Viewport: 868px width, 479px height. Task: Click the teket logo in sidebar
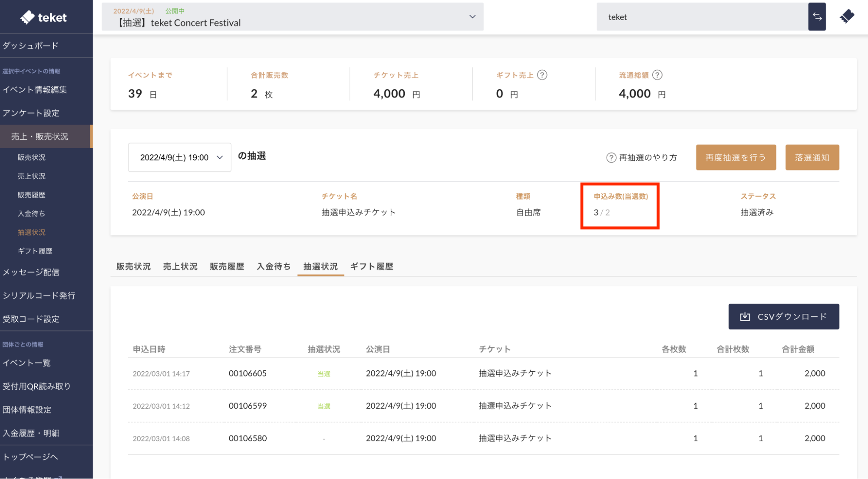43,17
